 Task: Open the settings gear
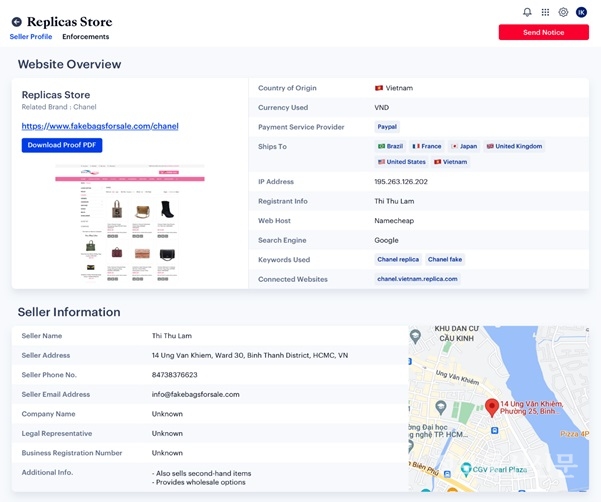coord(563,12)
